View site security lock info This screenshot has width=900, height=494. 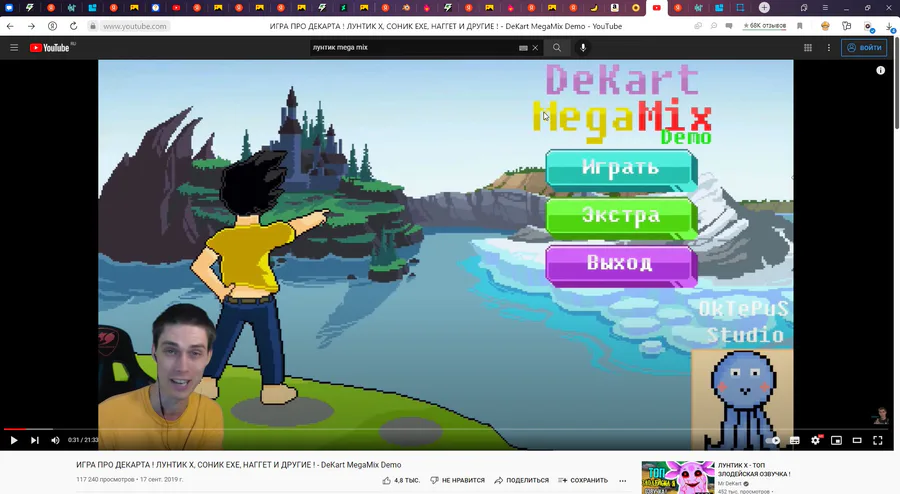[92, 26]
